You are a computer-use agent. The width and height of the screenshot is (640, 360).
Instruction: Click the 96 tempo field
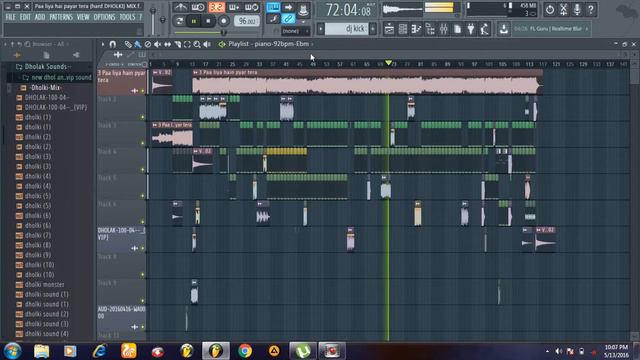(x=246, y=21)
